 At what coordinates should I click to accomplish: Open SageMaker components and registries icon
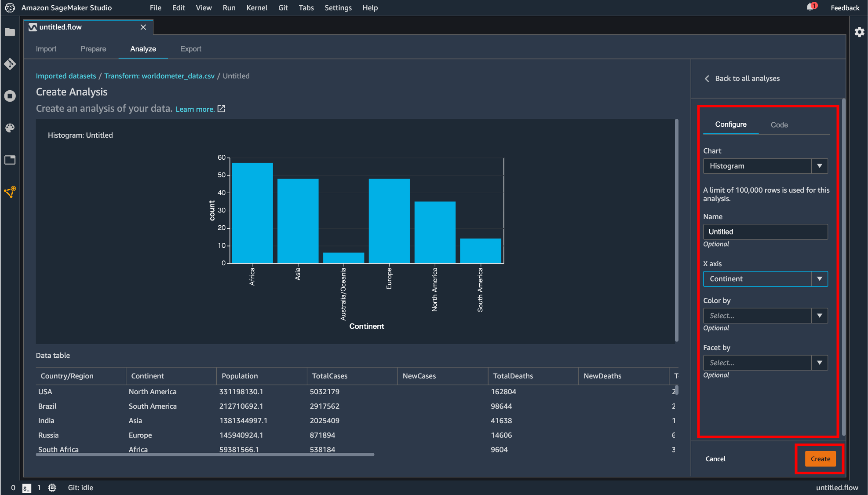(10, 192)
